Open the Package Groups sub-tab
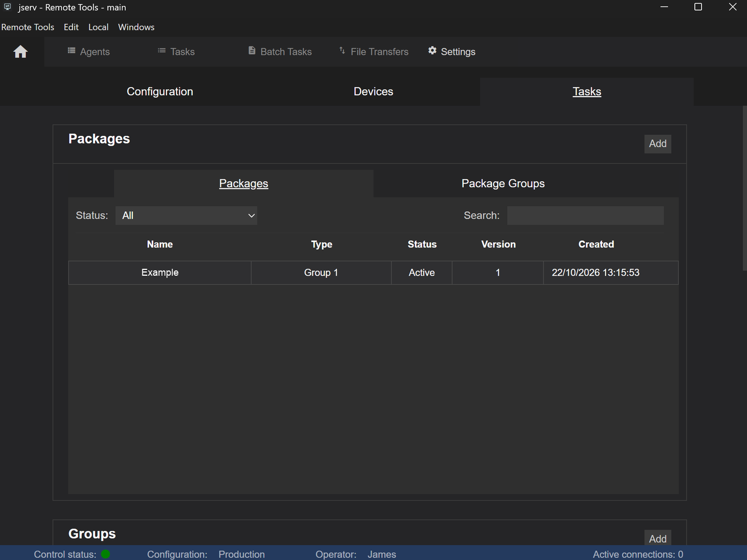 [x=503, y=183]
